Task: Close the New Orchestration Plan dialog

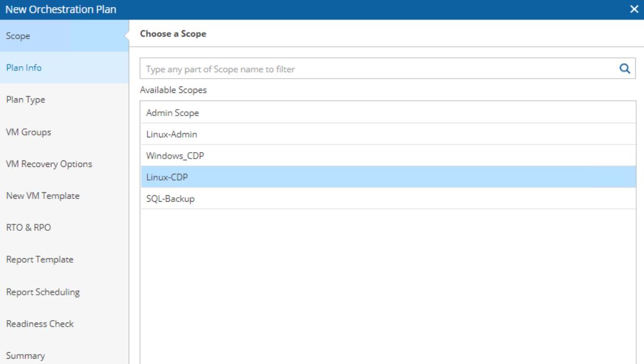Action: pyautogui.click(x=634, y=9)
